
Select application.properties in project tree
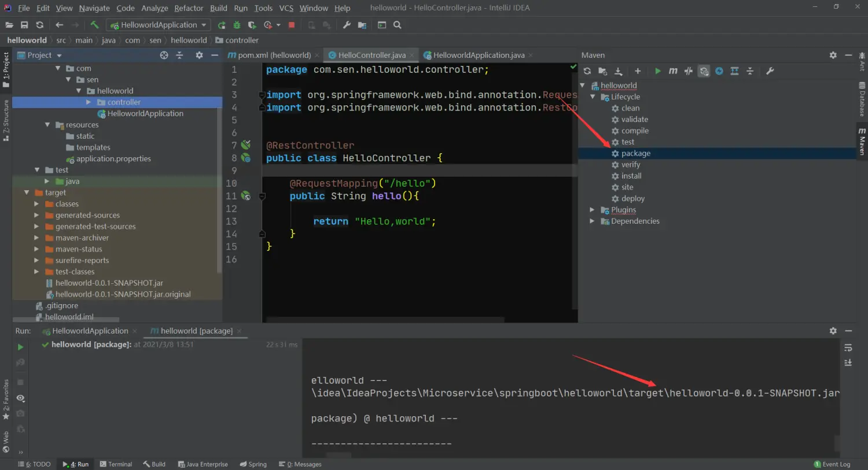click(x=113, y=158)
